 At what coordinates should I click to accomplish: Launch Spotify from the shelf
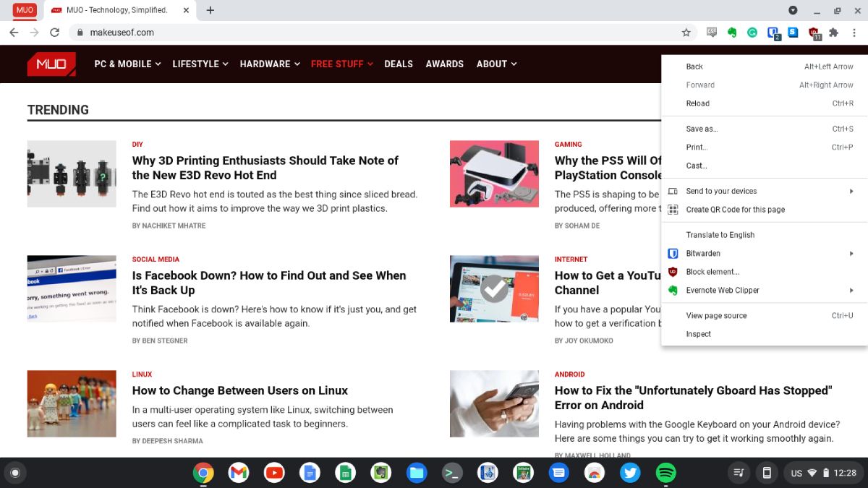tap(665, 474)
